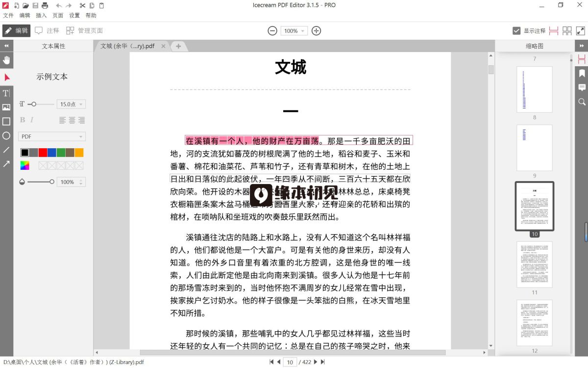
Task: Click the redo arrow icon
Action: [69, 5]
